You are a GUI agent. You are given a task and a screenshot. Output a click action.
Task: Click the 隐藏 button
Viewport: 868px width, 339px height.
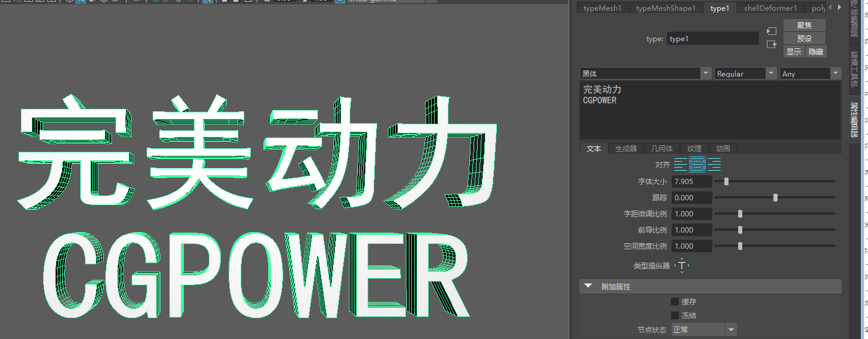[x=816, y=51]
